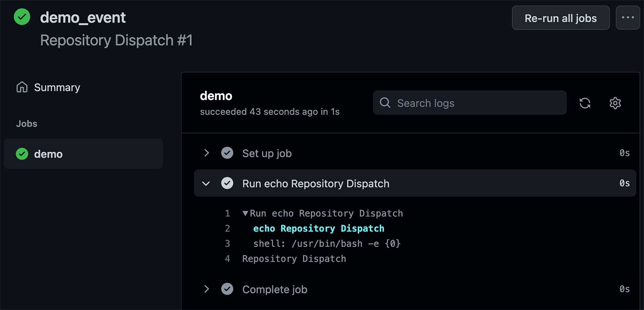Click the Run echo Repository Dispatch step label
The image size is (644, 310).
(316, 184)
